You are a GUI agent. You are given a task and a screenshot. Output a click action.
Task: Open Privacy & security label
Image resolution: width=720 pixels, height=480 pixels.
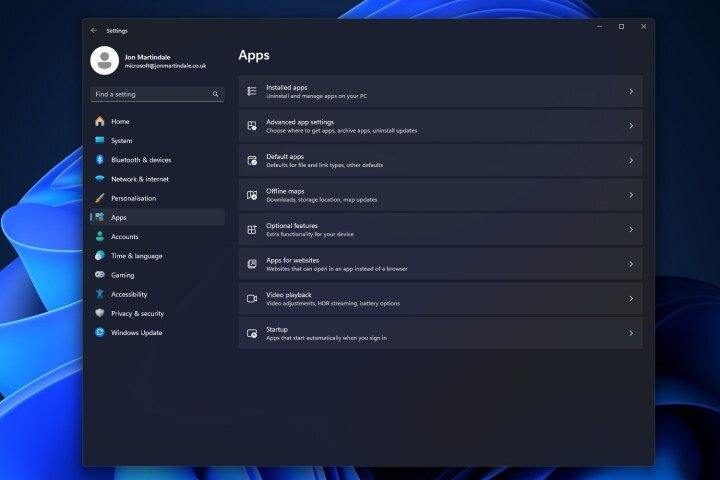(137, 314)
